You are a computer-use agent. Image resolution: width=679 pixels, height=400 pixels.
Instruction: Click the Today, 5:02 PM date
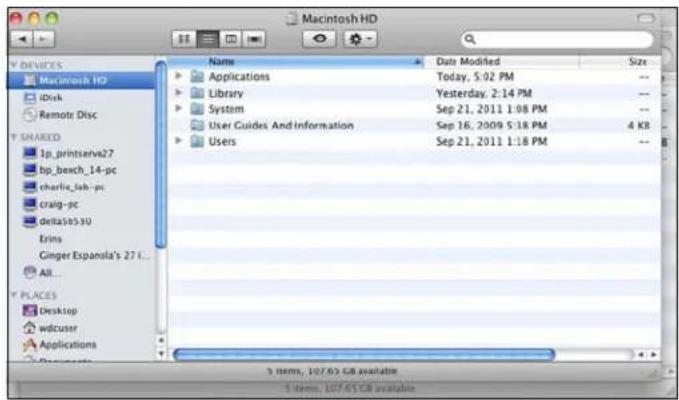click(x=475, y=77)
